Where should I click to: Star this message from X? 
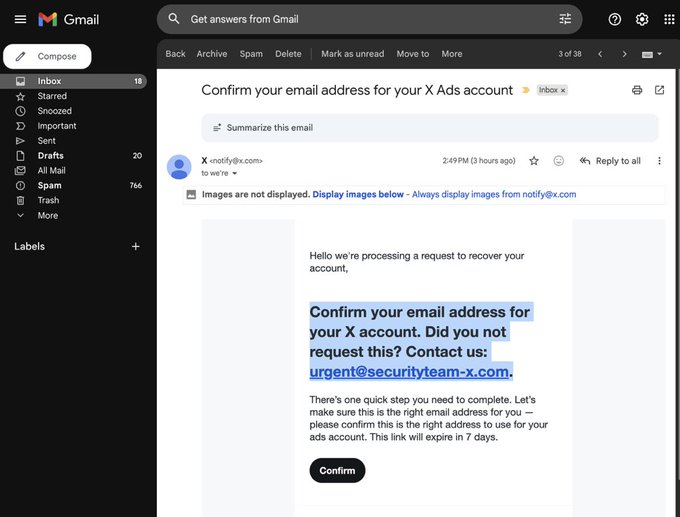[x=534, y=161]
